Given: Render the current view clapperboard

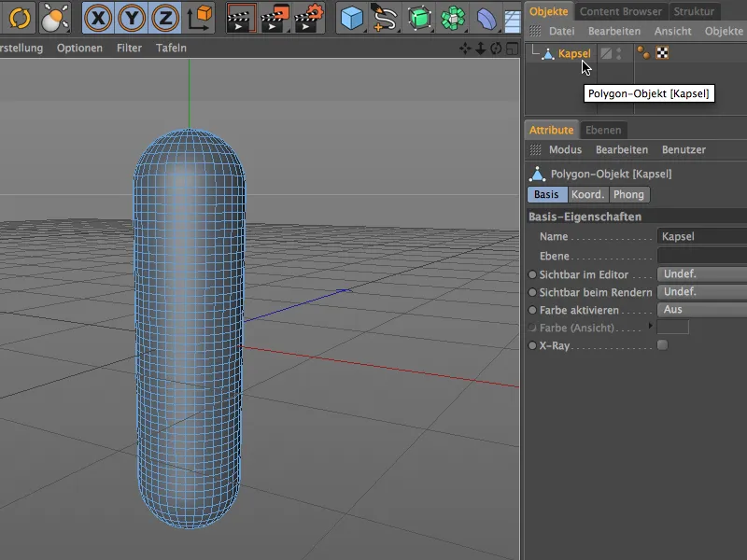Looking at the screenshot, I should [241, 18].
